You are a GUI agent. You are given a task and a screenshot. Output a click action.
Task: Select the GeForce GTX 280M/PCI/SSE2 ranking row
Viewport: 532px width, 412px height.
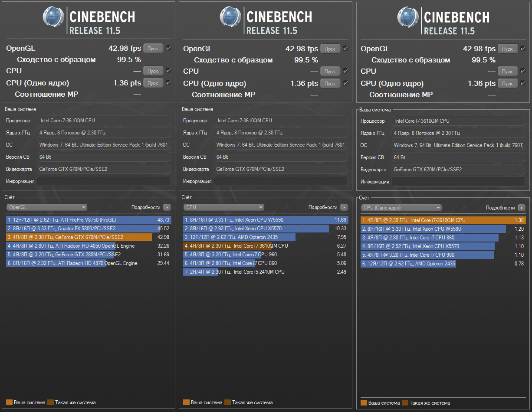(89, 255)
